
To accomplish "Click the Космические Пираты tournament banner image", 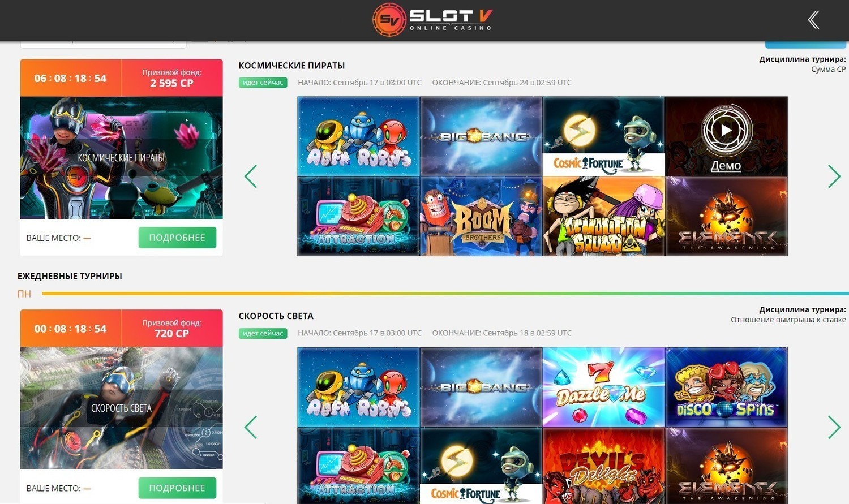I will coord(121,158).
